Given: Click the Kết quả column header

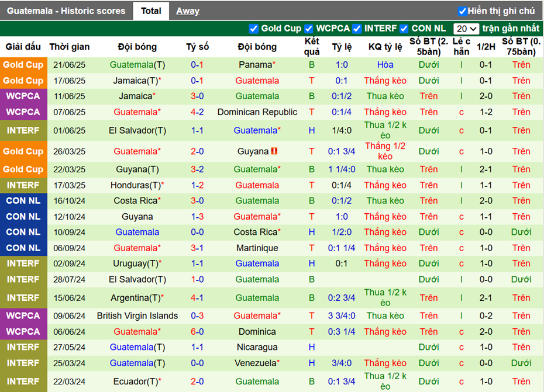Looking at the screenshot, I should point(312,47).
